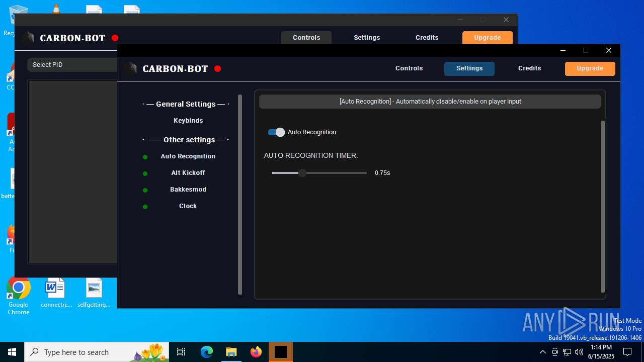Open Credits tab in front window
The height and width of the screenshot is (362, 644).
(530, 68)
